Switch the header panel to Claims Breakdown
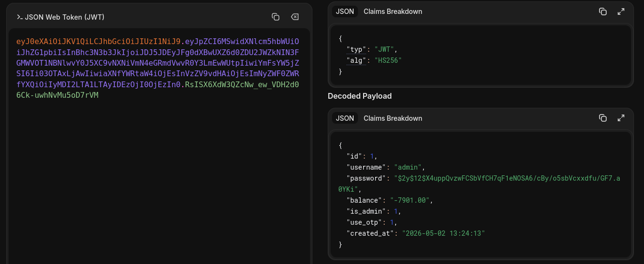The height and width of the screenshot is (264, 644). (393, 11)
